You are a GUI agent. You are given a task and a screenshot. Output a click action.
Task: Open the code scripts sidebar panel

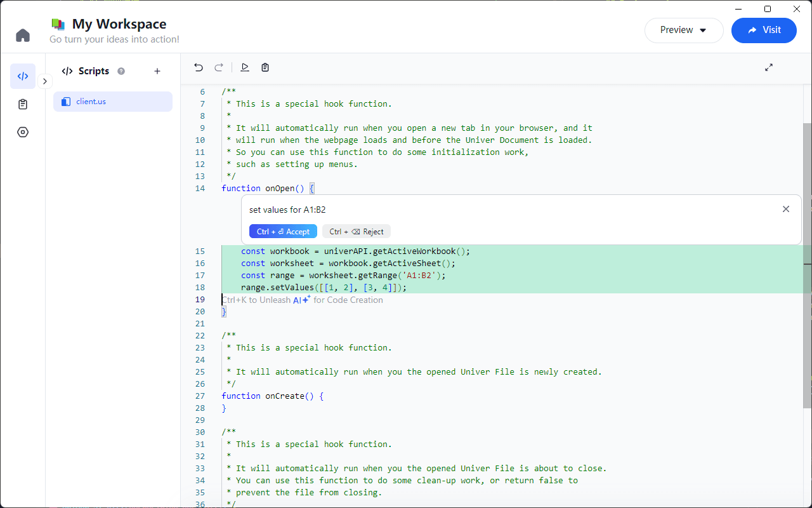23,76
